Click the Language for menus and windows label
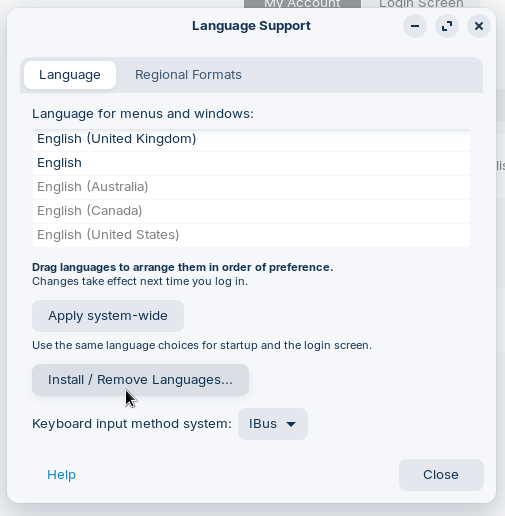505x516 pixels. pyautogui.click(x=143, y=114)
